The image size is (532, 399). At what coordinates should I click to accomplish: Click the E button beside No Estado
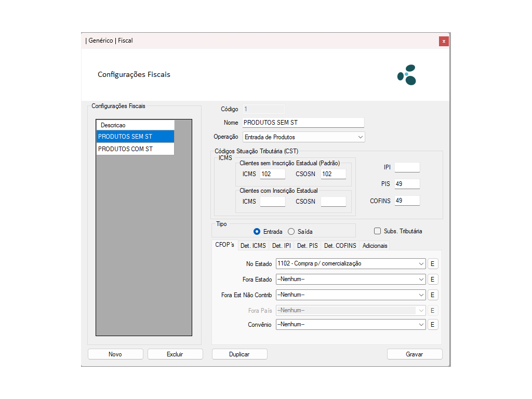(x=433, y=264)
